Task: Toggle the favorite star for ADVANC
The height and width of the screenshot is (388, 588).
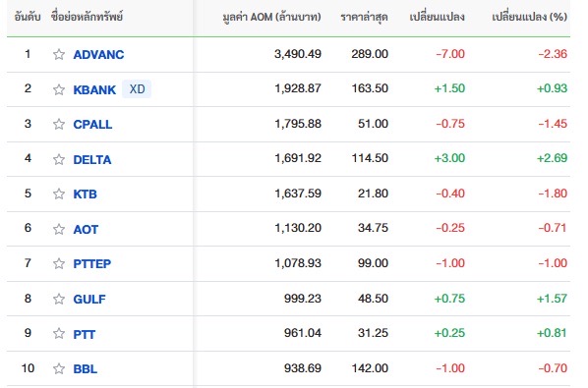Action: [59, 55]
